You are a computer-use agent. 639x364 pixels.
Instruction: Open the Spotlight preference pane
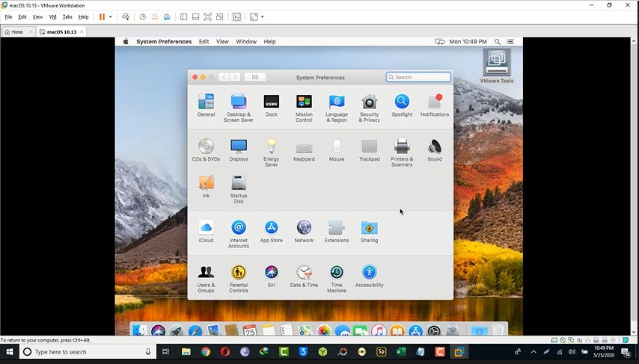pyautogui.click(x=402, y=105)
